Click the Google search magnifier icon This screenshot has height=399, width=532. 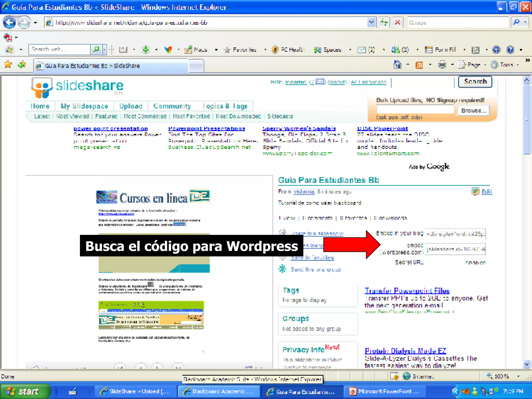(516, 23)
